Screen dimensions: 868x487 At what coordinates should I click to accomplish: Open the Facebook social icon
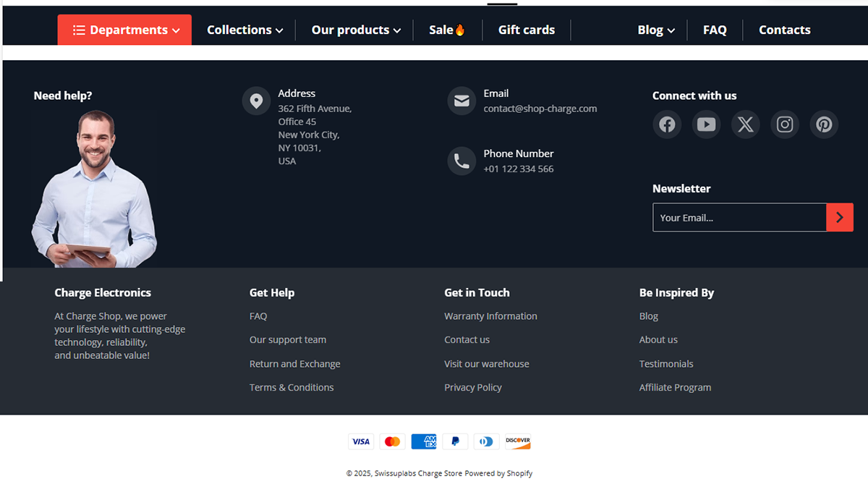tap(667, 124)
